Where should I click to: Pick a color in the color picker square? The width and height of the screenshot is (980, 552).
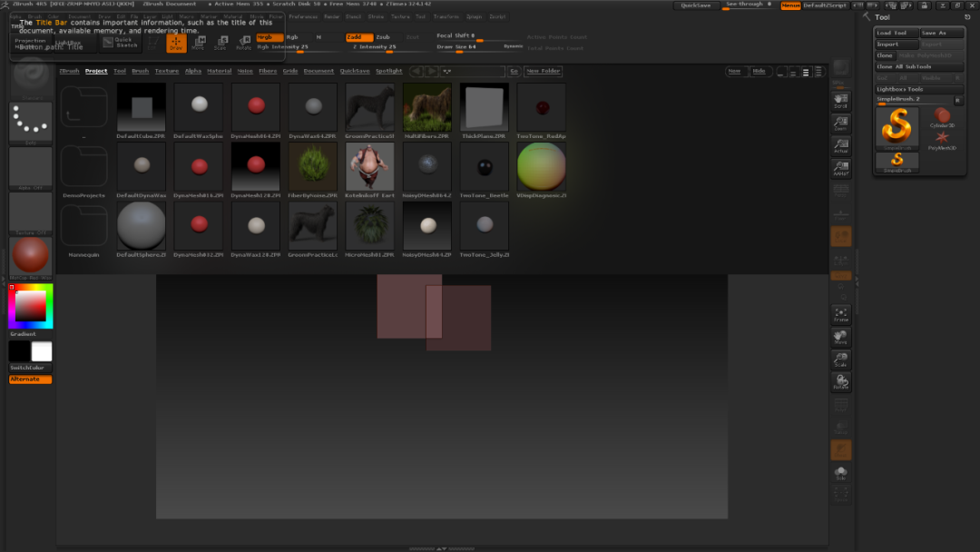tap(31, 306)
